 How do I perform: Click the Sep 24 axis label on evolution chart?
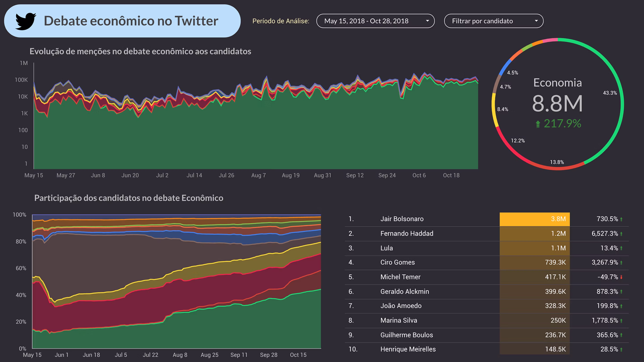(x=387, y=175)
